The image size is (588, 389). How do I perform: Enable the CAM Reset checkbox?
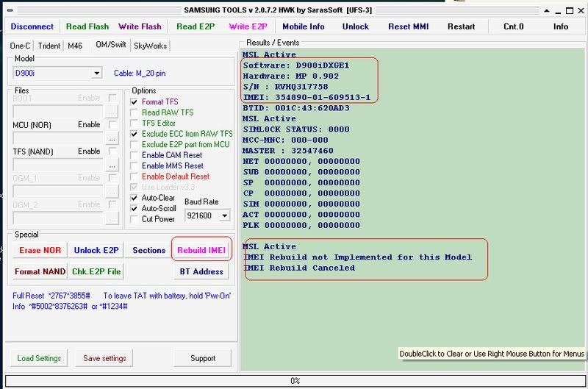(134, 155)
